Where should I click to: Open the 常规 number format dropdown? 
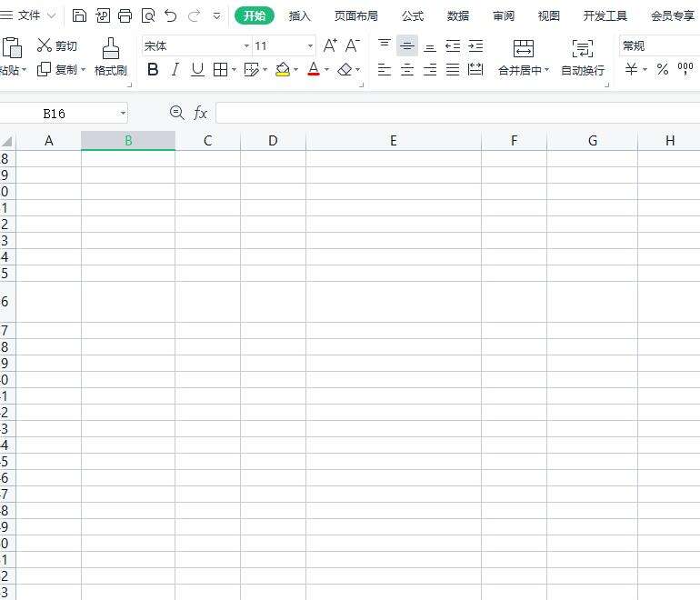click(659, 46)
